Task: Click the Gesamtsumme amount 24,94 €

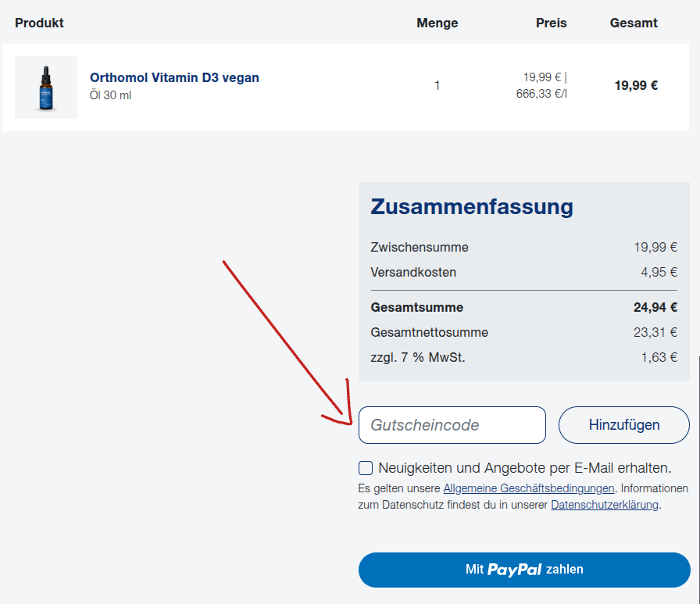Action: pyautogui.click(x=655, y=308)
